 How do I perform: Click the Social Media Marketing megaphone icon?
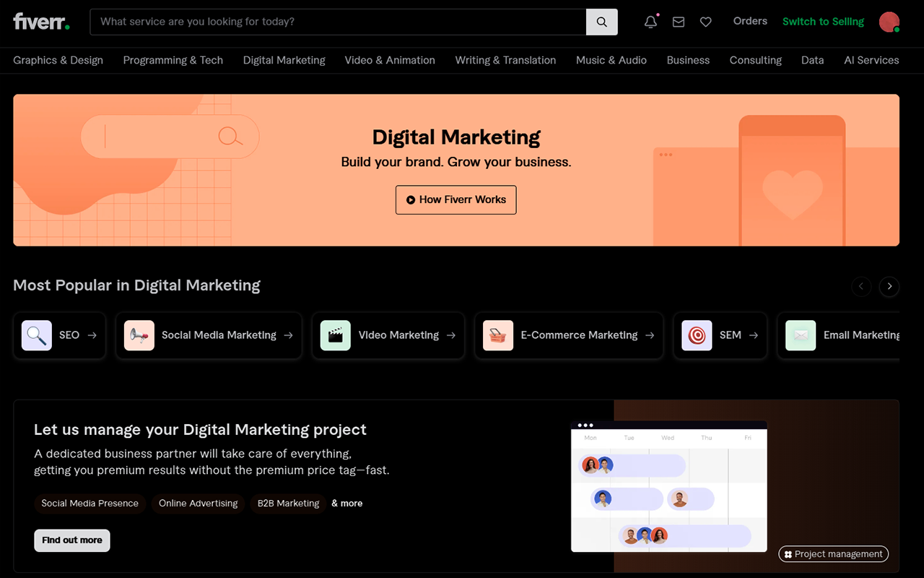(x=139, y=335)
